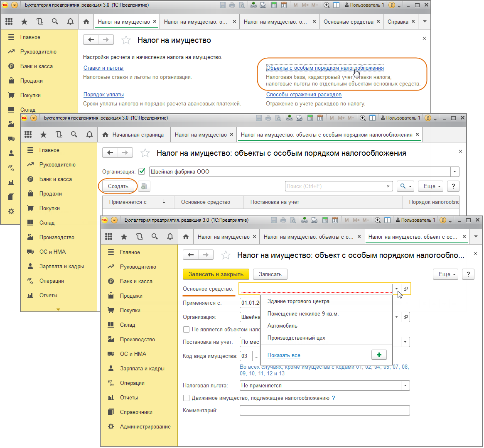Open Ставки и льготы link
484x448 pixels.
pyautogui.click(x=103, y=68)
